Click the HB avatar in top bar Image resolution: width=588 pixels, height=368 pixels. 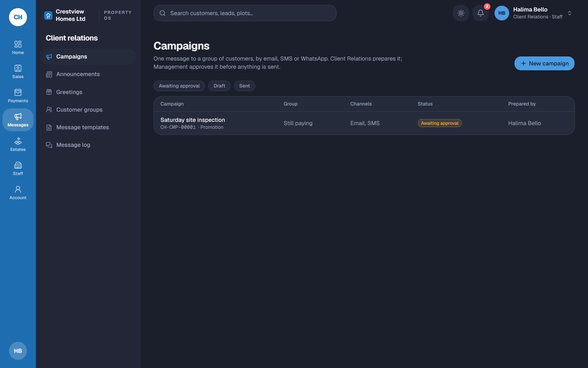[x=502, y=13]
